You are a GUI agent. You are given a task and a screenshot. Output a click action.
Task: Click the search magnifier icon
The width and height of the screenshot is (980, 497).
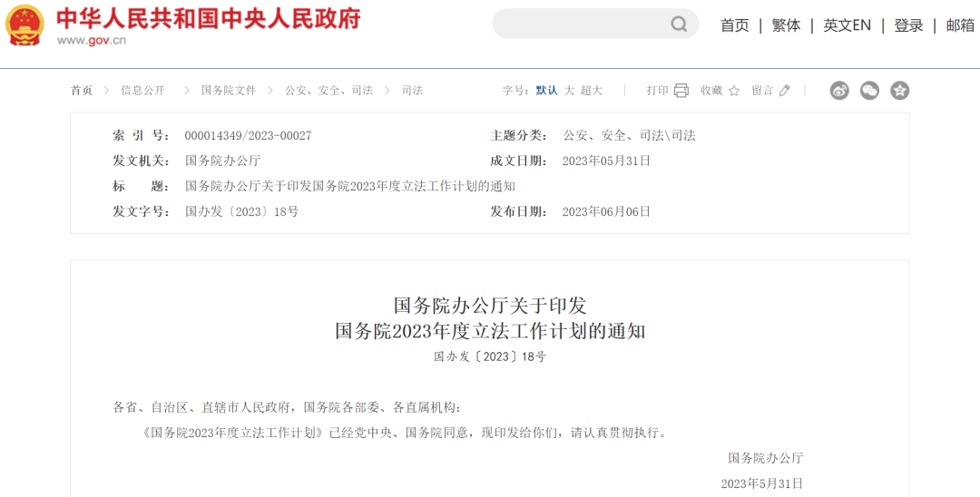coord(679,24)
